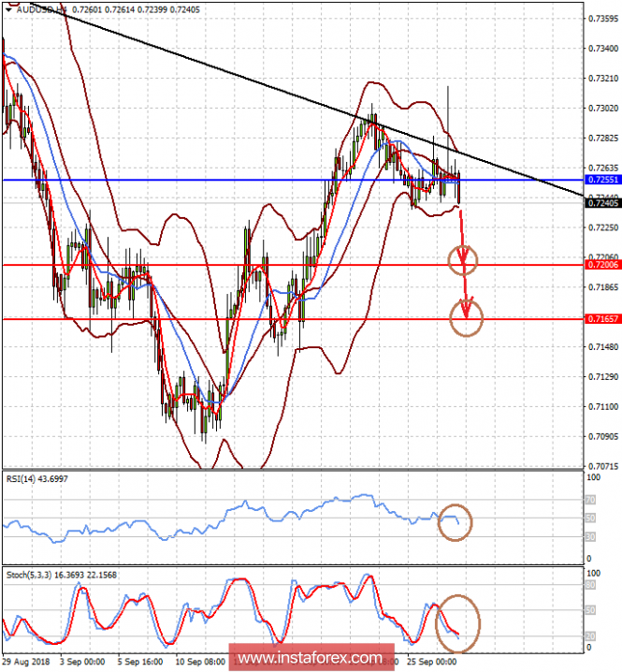Select the AUDUSD,H4 chart title text
The height and width of the screenshot is (672, 622).
[x=39, y=9]
